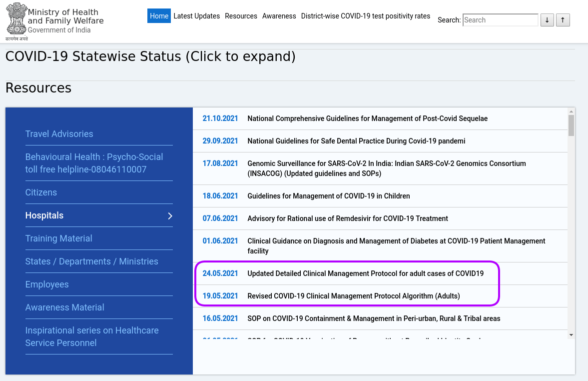Image resolution: width=588 pixels, height=381 pixels.
Task: Open the Awareness navigation item
Action: click(279, 16)
